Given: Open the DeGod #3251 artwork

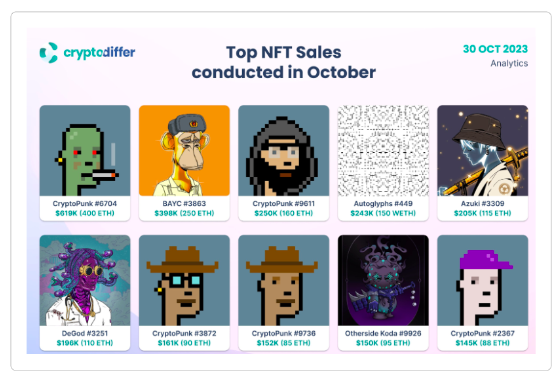Looking at the screenshot, I should pyautogui.click(x=85, y=280).
